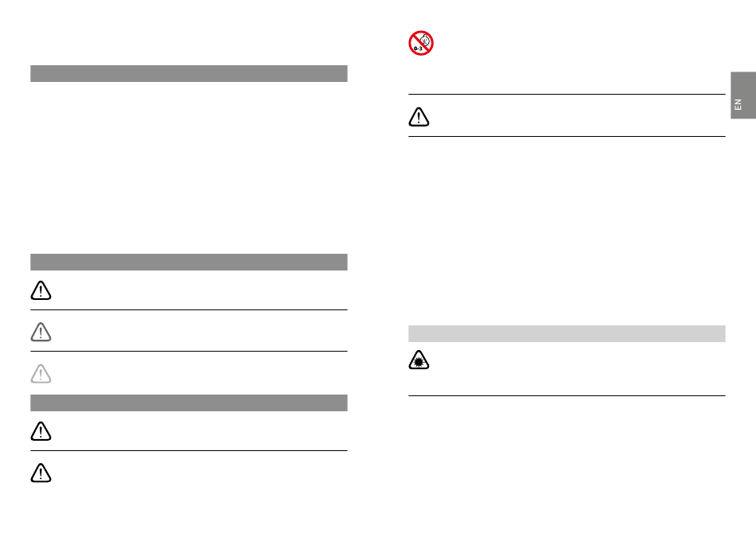Image resolution: width=756 pixels, height=533 pixels.
Task: Select the EN language tab
Action: [x=743, y=95]
